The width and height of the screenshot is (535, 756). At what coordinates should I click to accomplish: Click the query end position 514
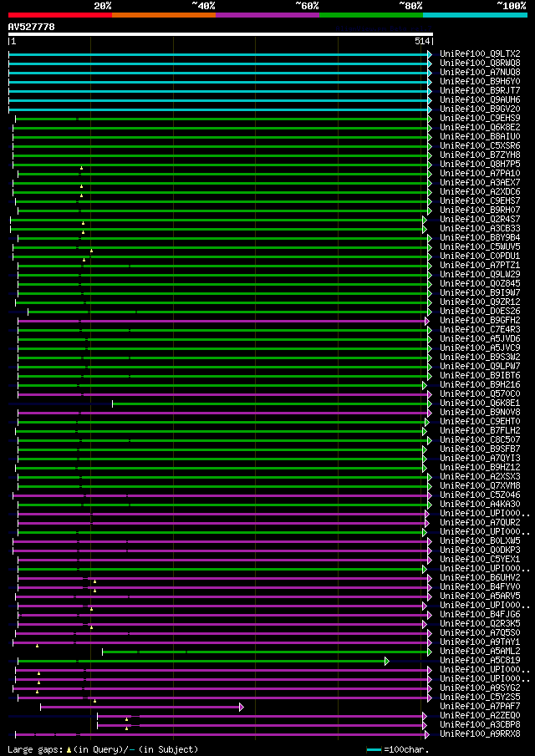pos(422,42)
